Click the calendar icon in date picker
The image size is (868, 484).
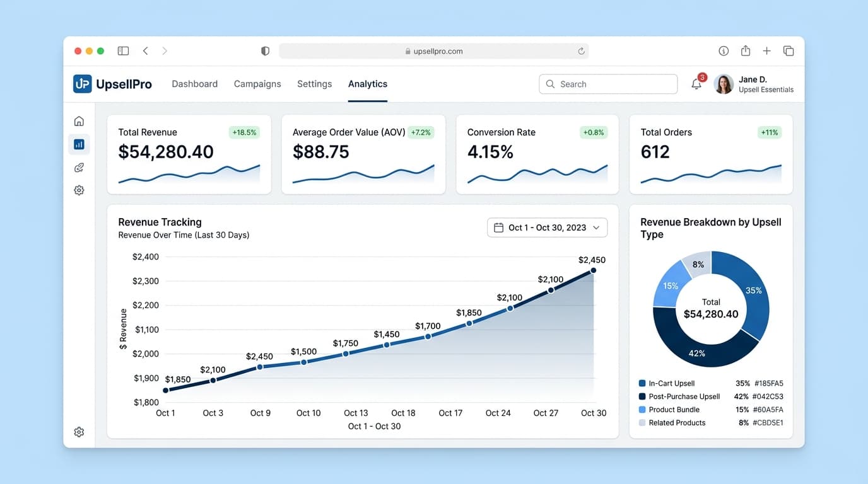point(498,228)
